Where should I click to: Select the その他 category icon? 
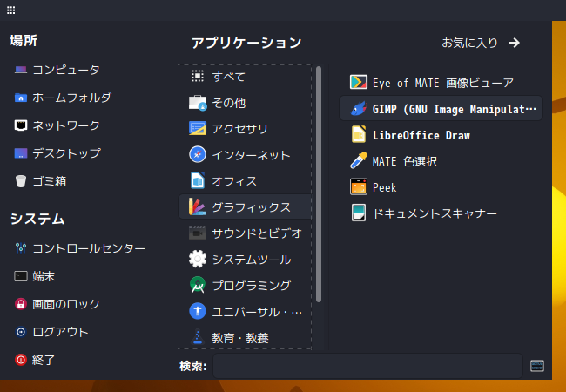point(198,103)
